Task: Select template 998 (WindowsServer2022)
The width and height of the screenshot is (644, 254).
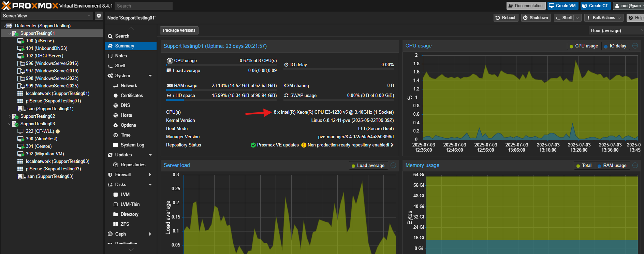Action: (x=52, y=78)
